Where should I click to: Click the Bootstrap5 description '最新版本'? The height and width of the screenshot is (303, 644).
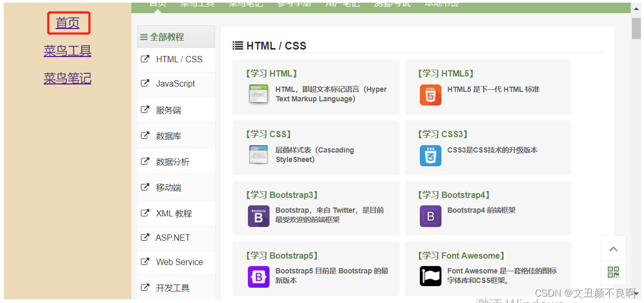pyautogui.click(x=332, y=276)
